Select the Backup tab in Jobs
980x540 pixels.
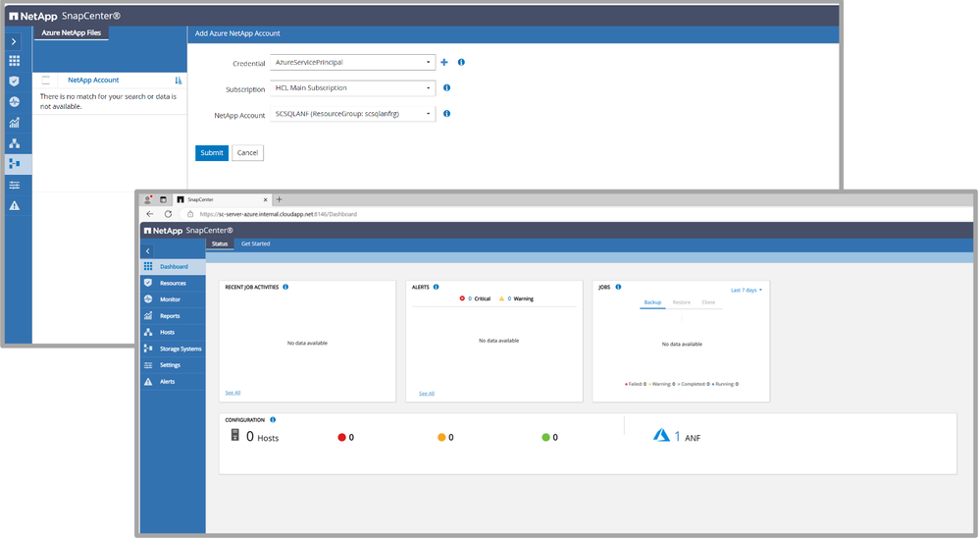[x=652, y=302]
